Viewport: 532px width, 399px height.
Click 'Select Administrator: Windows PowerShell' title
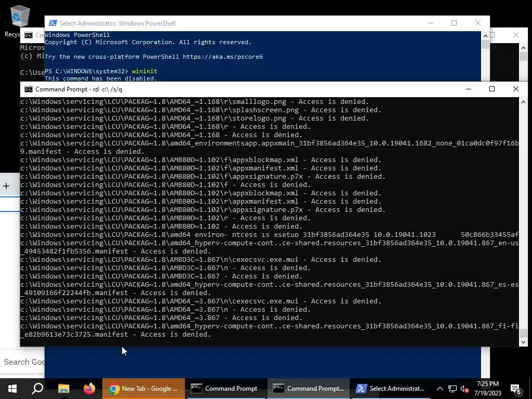[117, 23]
